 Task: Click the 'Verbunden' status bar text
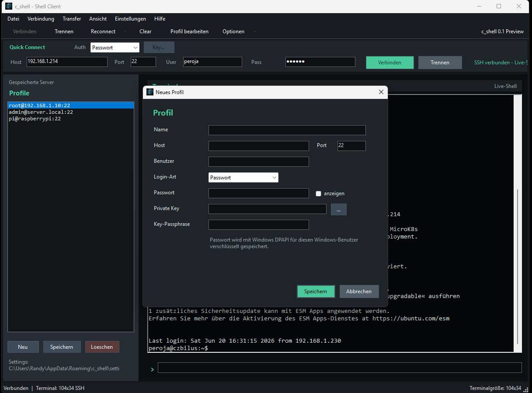(16, 388)
